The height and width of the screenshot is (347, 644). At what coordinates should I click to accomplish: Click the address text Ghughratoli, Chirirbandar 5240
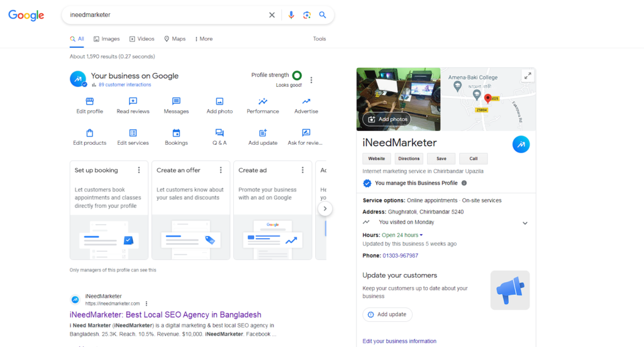pyautogui.click(x=426, y=212)
